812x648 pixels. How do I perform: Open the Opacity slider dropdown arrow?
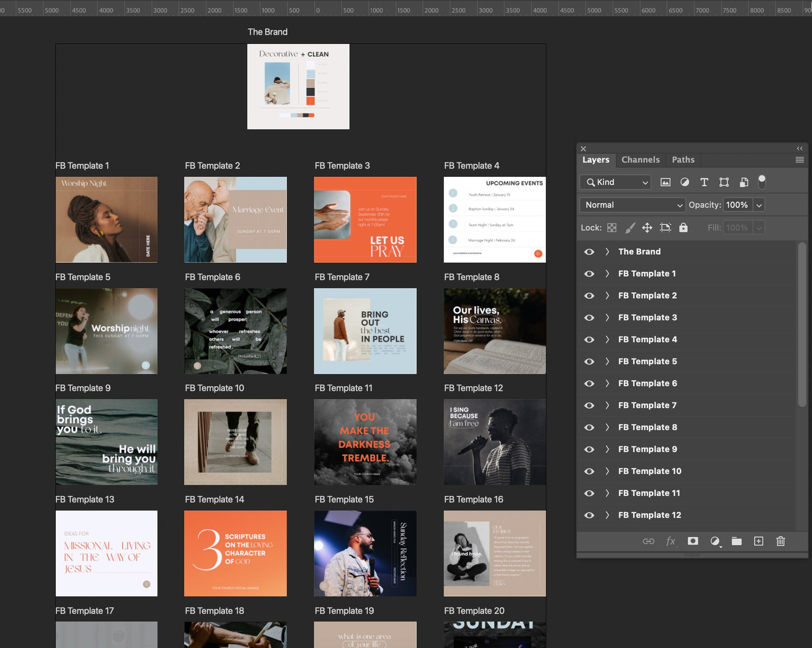[759, 205]
